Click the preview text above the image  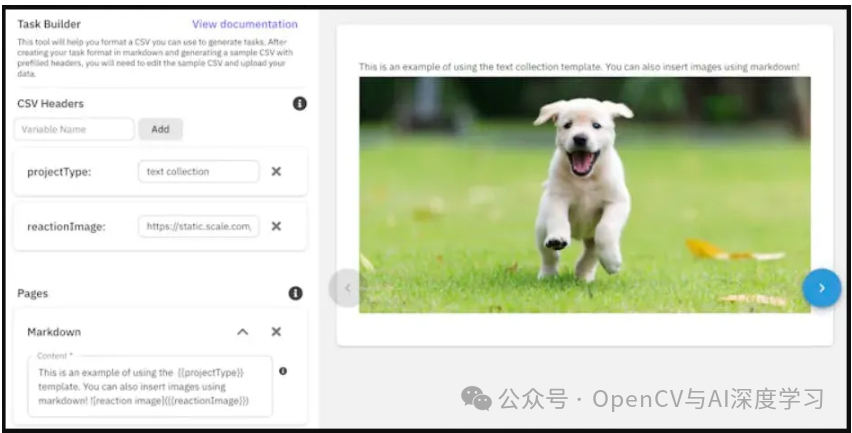pos(579,67)
